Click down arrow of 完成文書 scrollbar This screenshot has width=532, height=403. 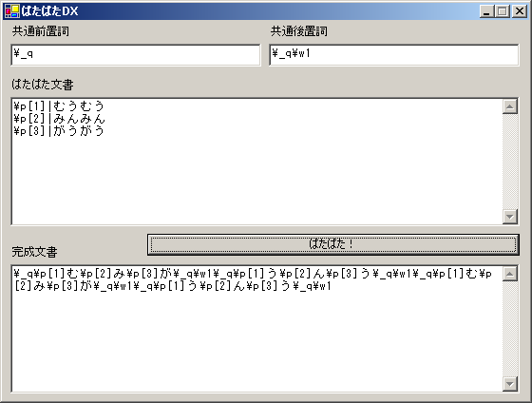click(x=510, y=384)
